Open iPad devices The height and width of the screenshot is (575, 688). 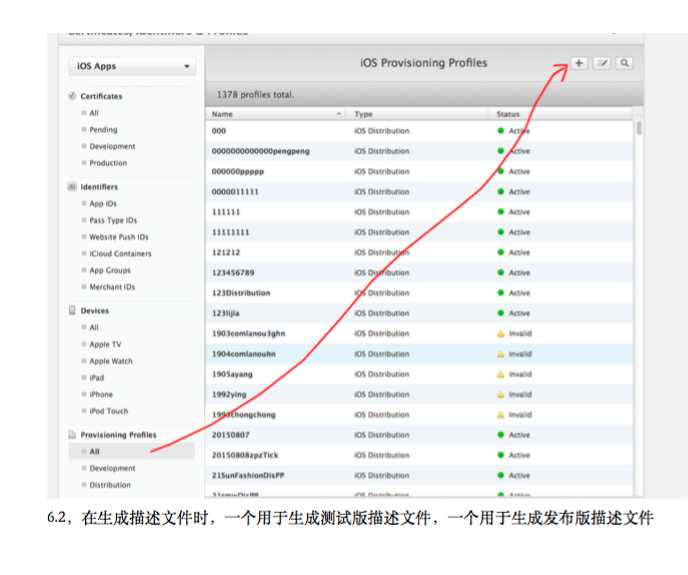coord(97,378)
